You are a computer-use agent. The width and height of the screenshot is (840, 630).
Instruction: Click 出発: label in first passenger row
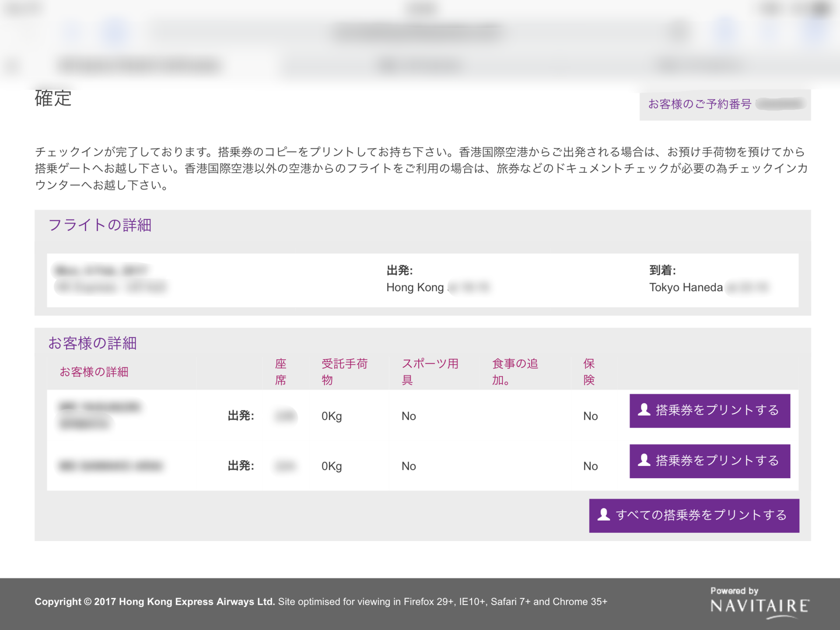tap(241, 416)
